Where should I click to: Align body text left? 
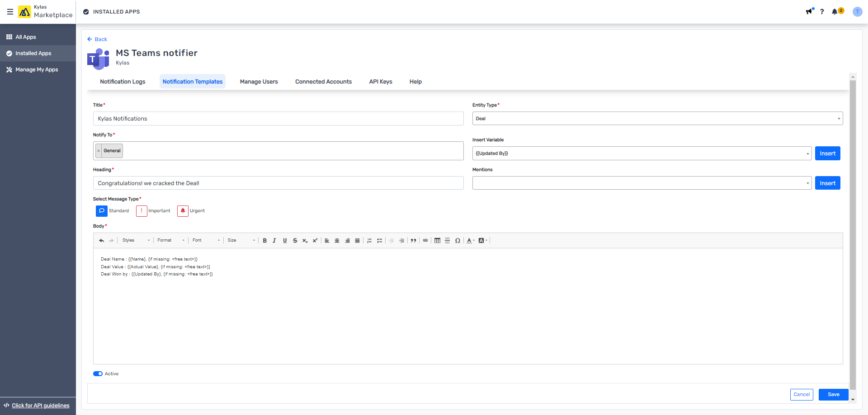coord(327,241)
